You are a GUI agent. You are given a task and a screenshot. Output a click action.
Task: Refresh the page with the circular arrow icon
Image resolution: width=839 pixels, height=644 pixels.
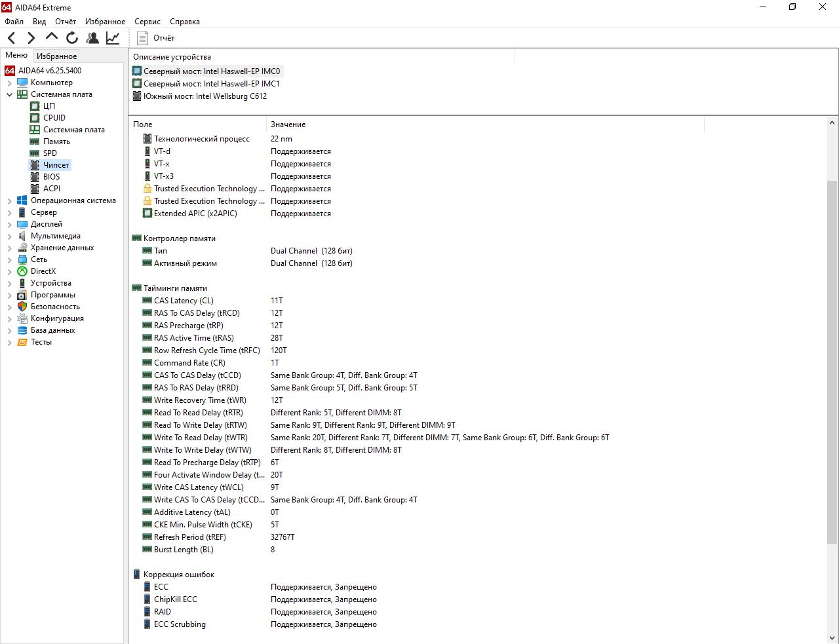point(72,38)
